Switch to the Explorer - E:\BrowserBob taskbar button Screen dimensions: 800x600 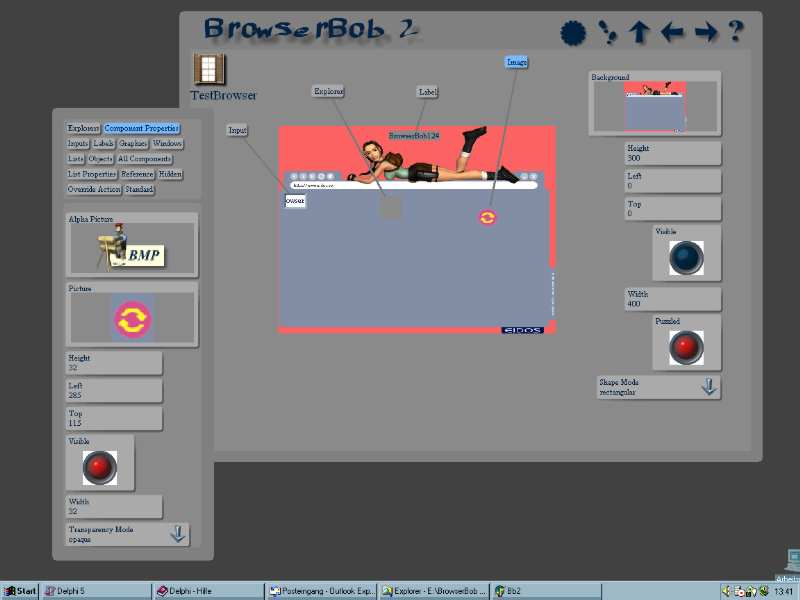pyautogui.click(x=433, y=591)
